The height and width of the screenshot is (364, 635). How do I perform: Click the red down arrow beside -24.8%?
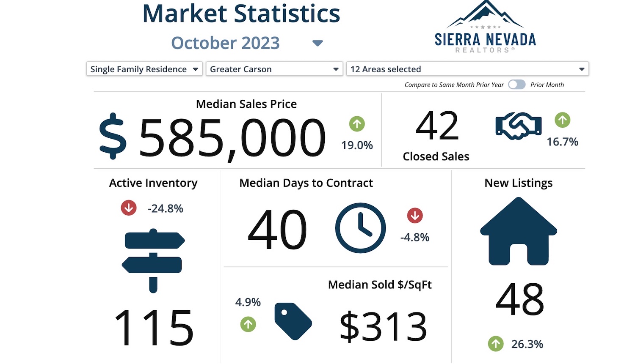128,208
